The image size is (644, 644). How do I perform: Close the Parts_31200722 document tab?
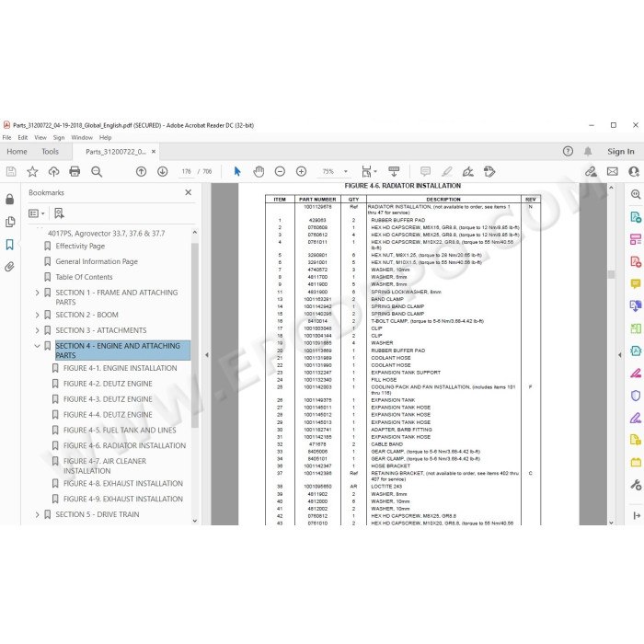[x=154, y=152]
